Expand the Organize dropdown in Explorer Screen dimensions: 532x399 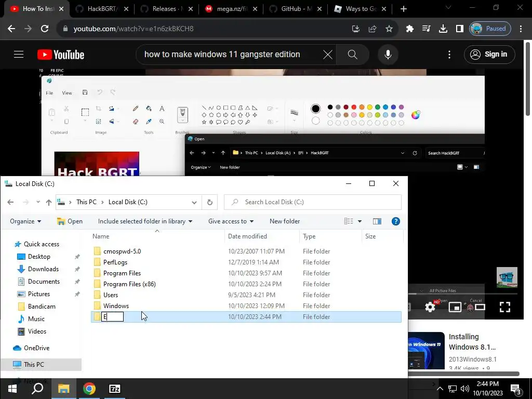25,221
